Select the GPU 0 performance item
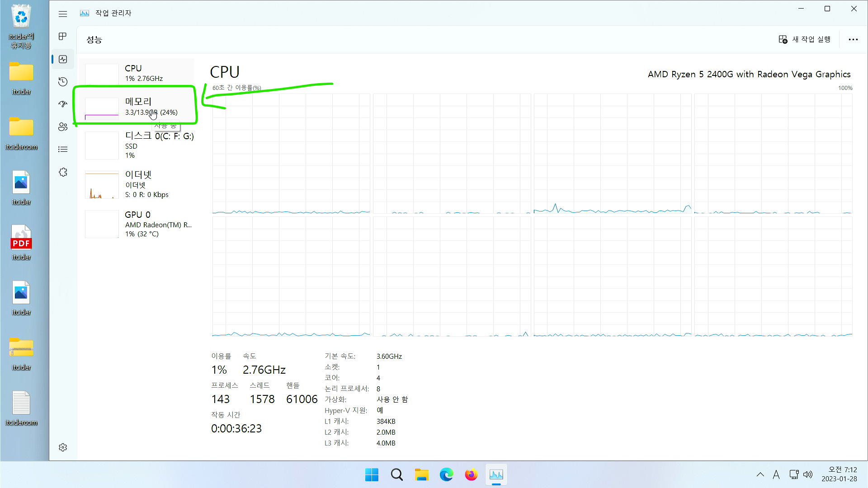The width and height of the screenshot is (868, 488). [x=137, y=224]
